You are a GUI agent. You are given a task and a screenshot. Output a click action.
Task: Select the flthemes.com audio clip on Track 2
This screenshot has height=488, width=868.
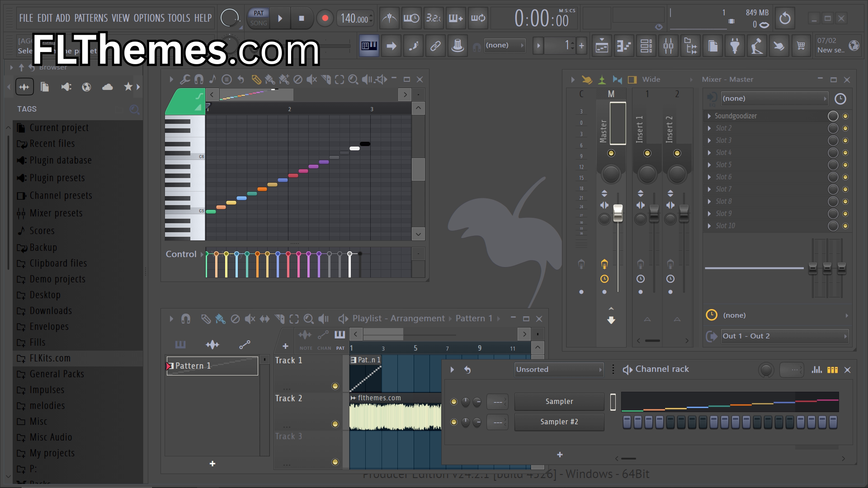coord(395,412)
